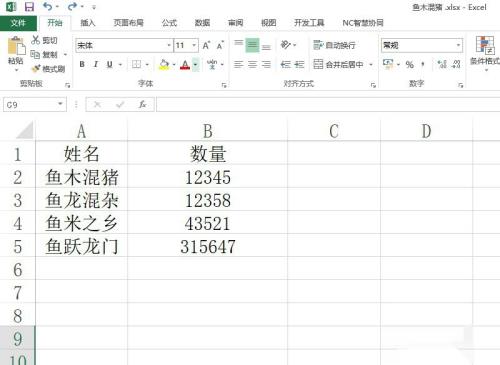Viewport: 500px width, 365px height.
Task: Open the File (文件) tab
Action: tap(18, 23)
